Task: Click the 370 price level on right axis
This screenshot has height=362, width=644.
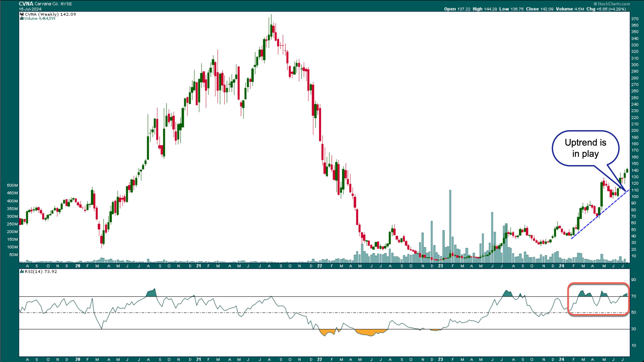Action: click(x=635, y=19)
